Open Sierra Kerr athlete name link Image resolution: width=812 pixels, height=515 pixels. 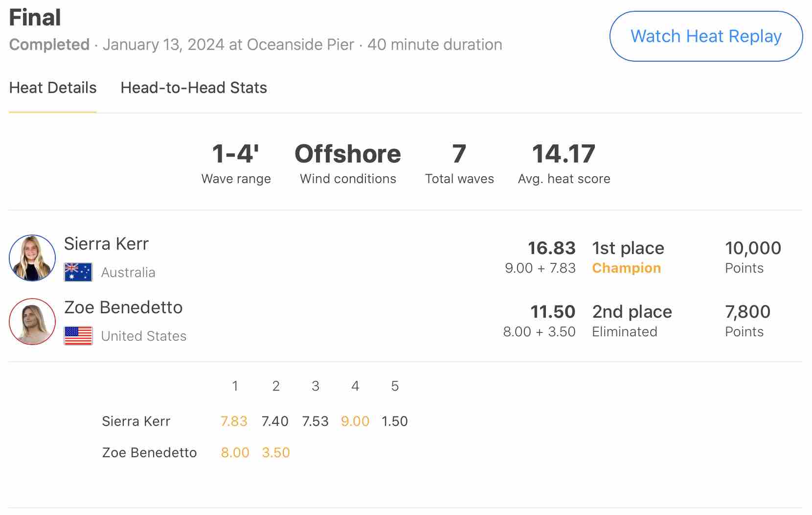106,244
